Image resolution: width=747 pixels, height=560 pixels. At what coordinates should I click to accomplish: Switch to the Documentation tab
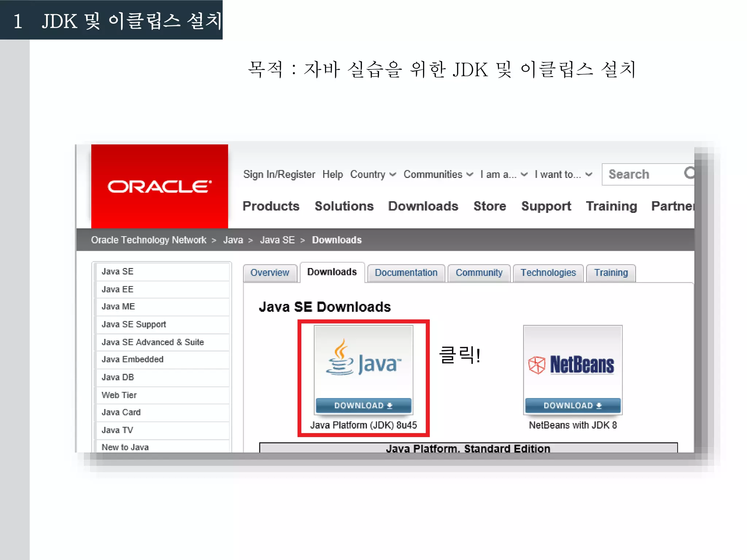point(406,273)
